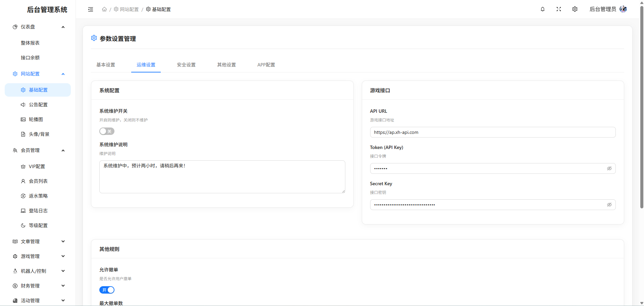Switch to the APP配置 tab
Image resolution: width=644 pixels, height=306 pixels.
click(x=266, y=65)
